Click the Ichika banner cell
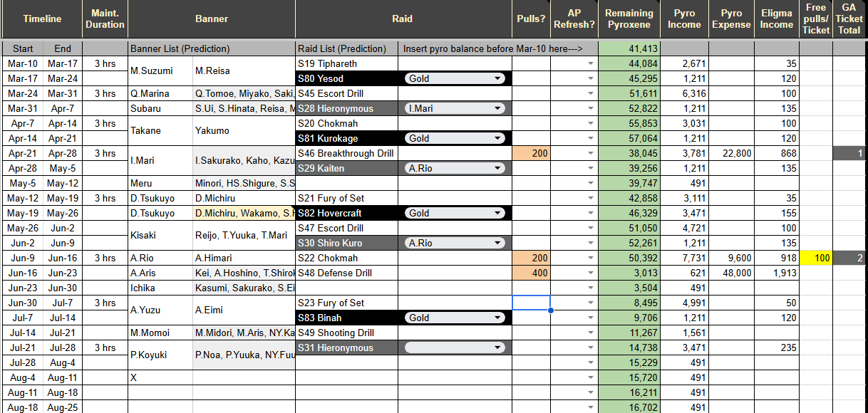The height and width of the screenshot is (413, 868). (x=160, y=288)
